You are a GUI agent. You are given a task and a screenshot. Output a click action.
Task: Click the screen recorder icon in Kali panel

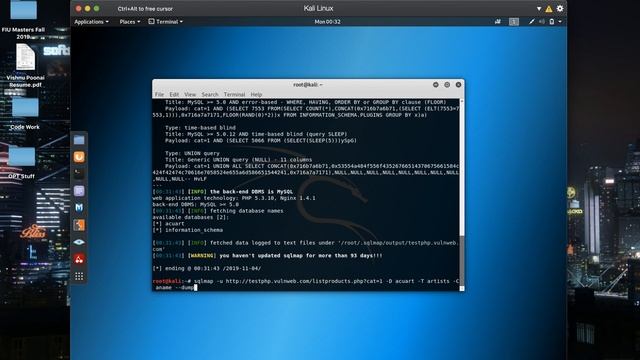point(498,22)
